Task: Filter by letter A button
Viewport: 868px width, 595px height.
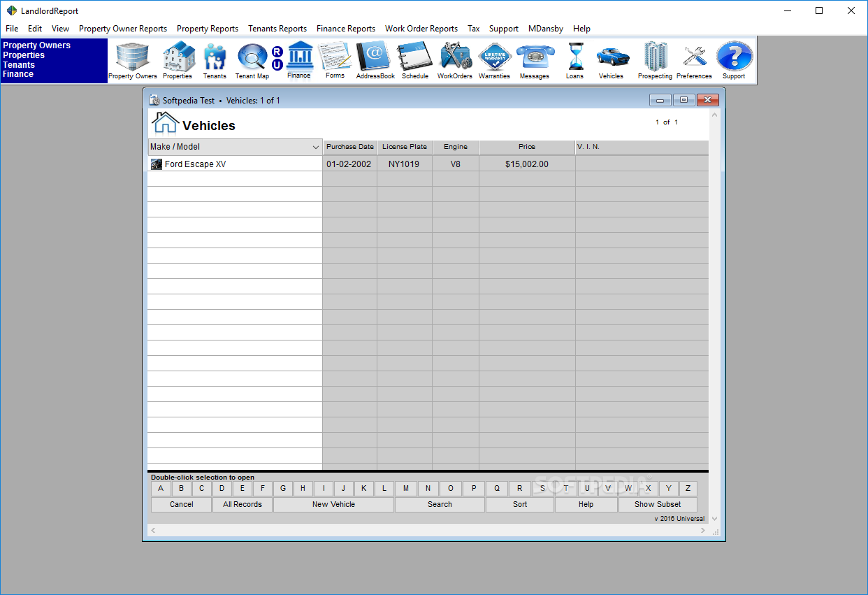Action: pyautogui.click(x=161, y=489)
